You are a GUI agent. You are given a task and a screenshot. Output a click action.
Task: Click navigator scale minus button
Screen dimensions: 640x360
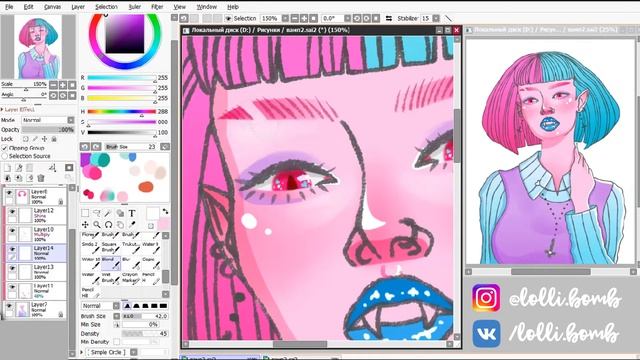click(x=53, y=85)
